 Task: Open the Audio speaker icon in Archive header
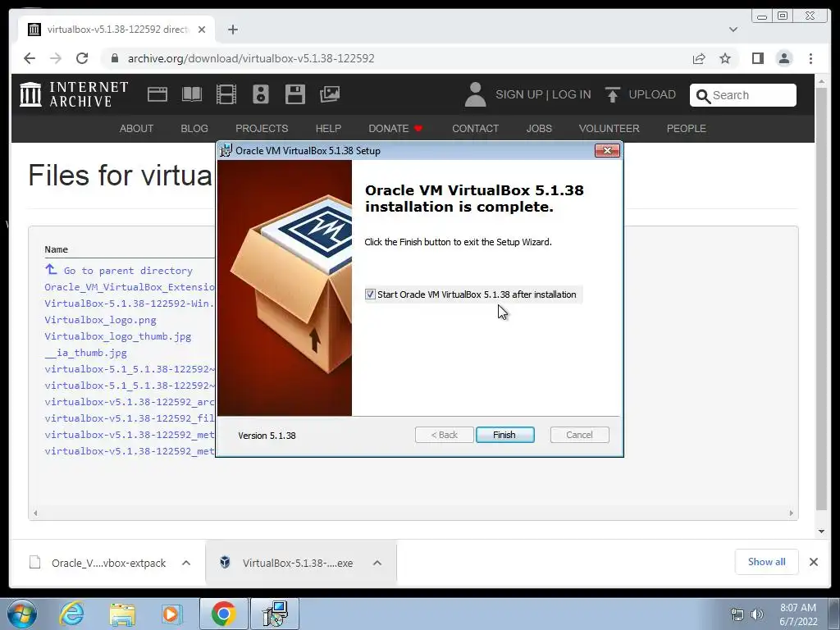(260, 94)
